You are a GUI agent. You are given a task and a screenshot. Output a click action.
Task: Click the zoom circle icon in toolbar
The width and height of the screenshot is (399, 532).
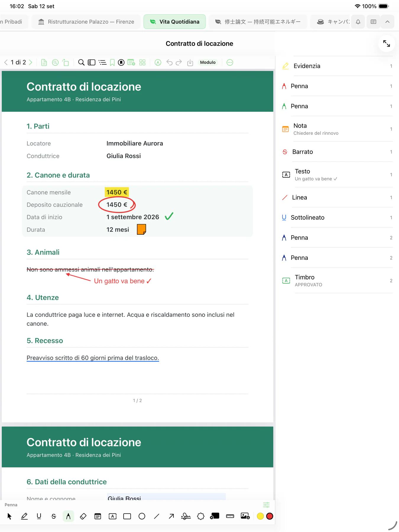[55, 62]
